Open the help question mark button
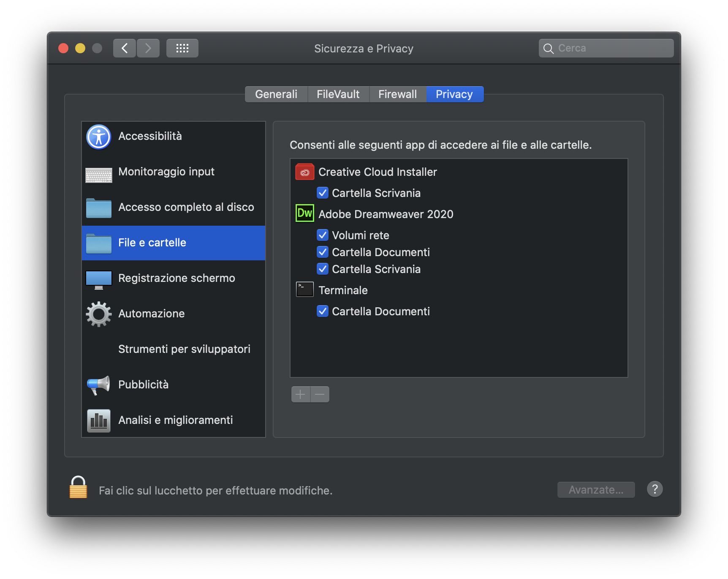Viewport: 728px width, 579px height. [x=655, y=489]
